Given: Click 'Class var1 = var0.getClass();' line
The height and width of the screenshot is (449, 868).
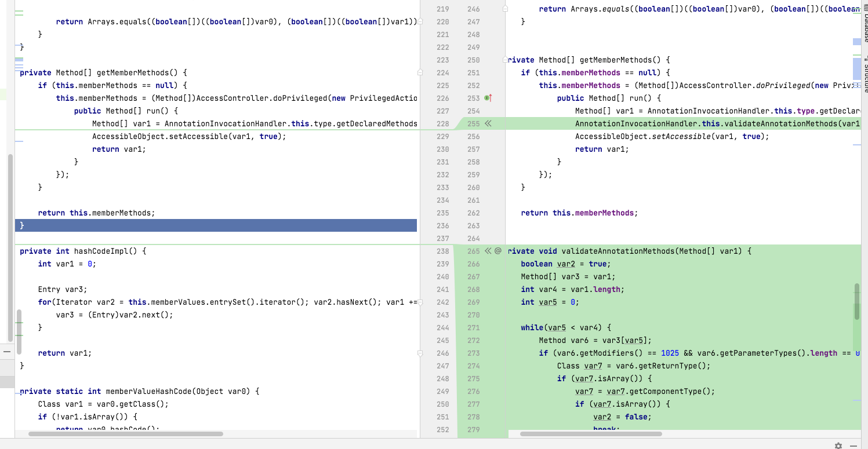Looking at the screenshot, I should tap(103, 404).
